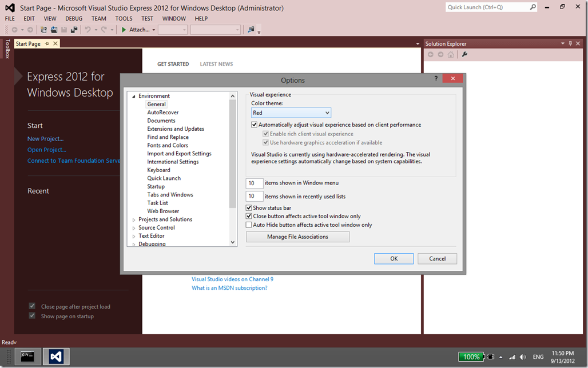Click the Visual Studio logo icon in title bar
The width and height of the screenshot is (588, 368).
coord(10,8)
